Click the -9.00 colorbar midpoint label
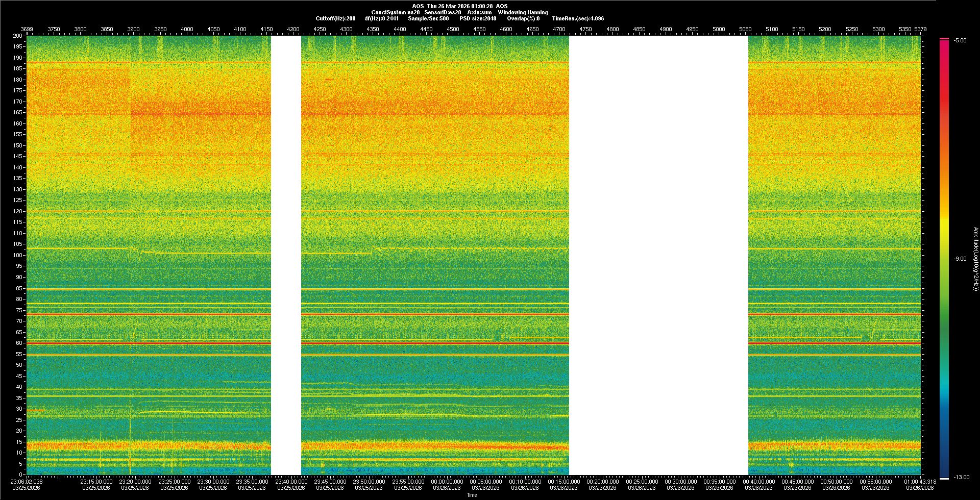The width and height of the screenshot is (980, 500). point(960,259)
